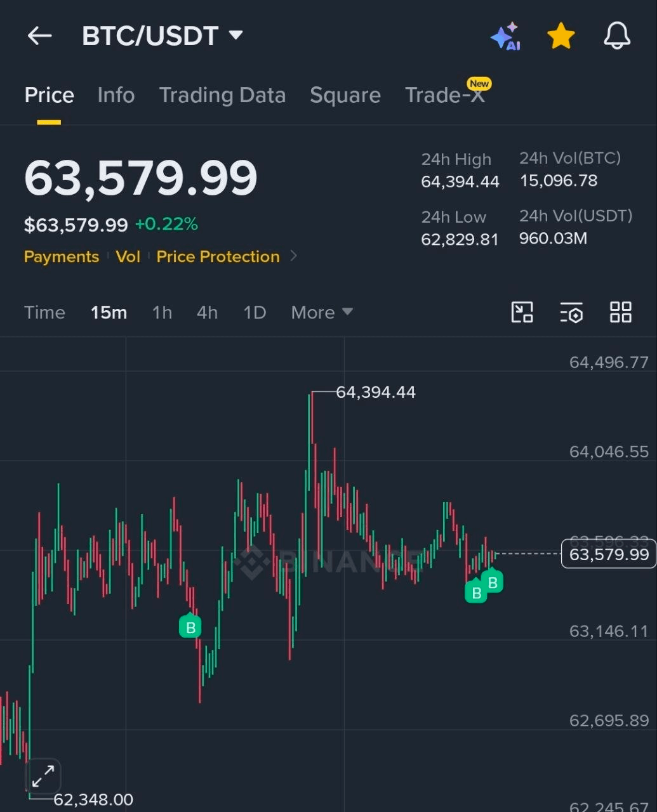This screenshot has width=657, height=812.
Task: Open the Square tab
Action: pyautogui.click(x=345, y=95)
